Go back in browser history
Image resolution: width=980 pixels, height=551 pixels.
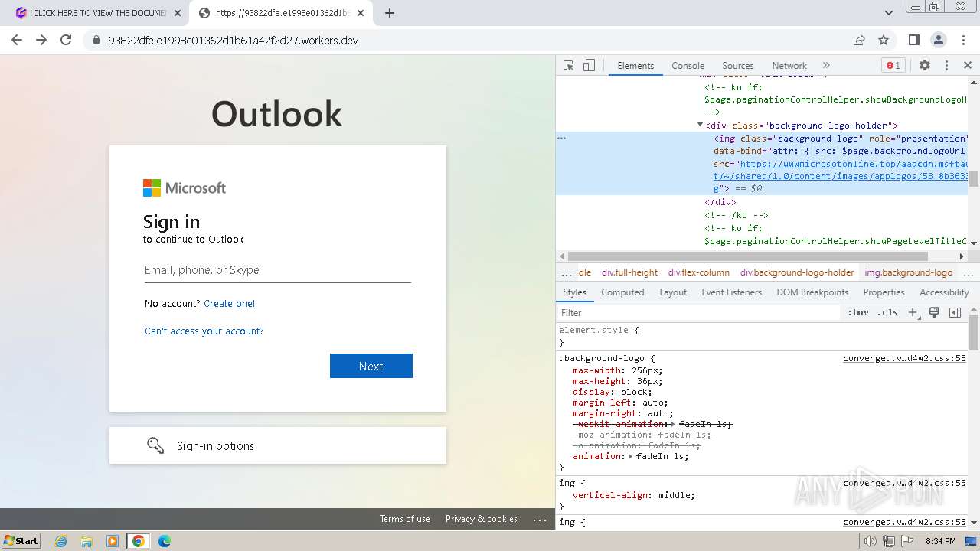click(x=17, y=40)
